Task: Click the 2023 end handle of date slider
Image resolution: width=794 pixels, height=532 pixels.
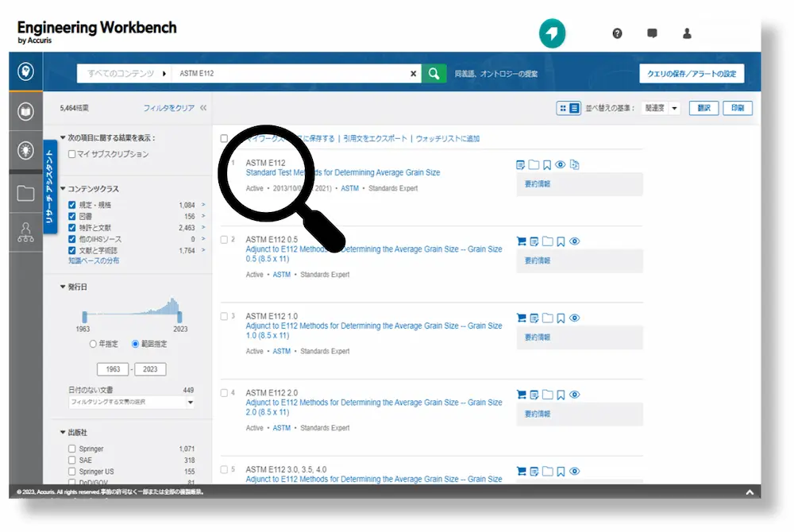Action: [x=179, y=318]
